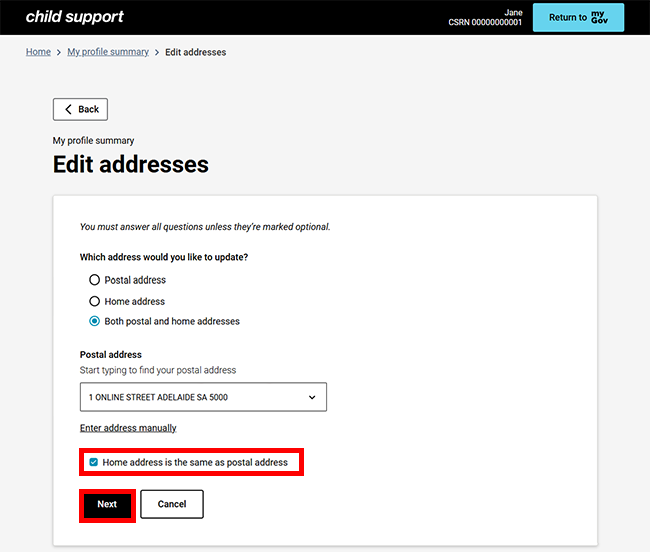Select the Postal address radio option
The height and width of the screenshot is (552, 650).
click(x=95, y=280)
